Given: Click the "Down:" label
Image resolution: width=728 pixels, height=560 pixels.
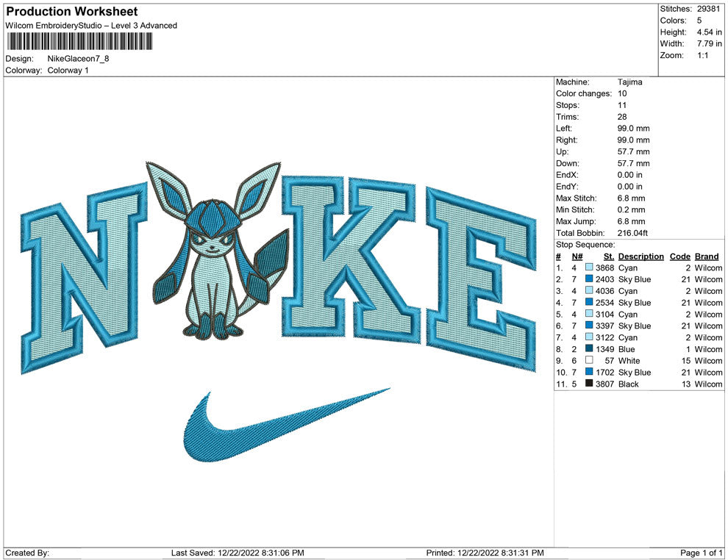Looking at the screenshot, I should click(x=568, y=163).
